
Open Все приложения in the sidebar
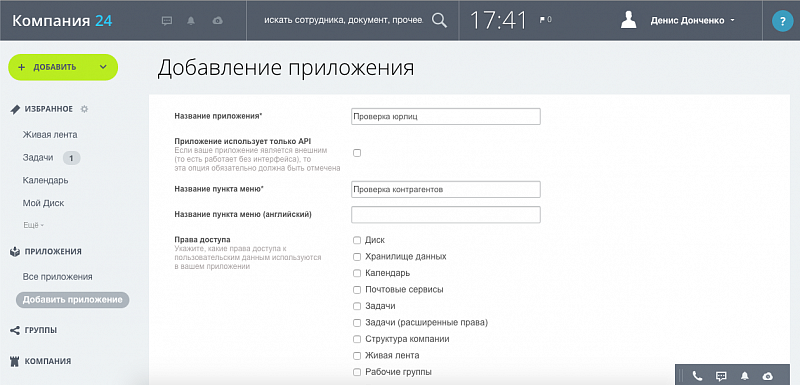[x=58, y=277]
